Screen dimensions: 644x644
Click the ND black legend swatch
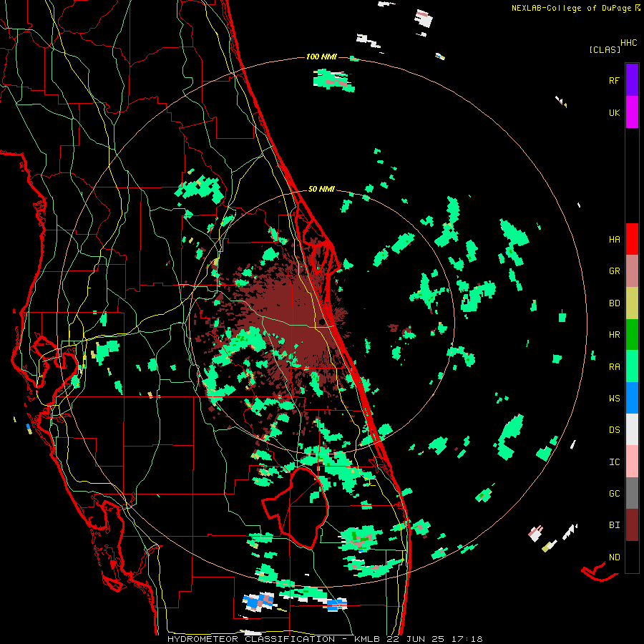click(x=632, y=557)
